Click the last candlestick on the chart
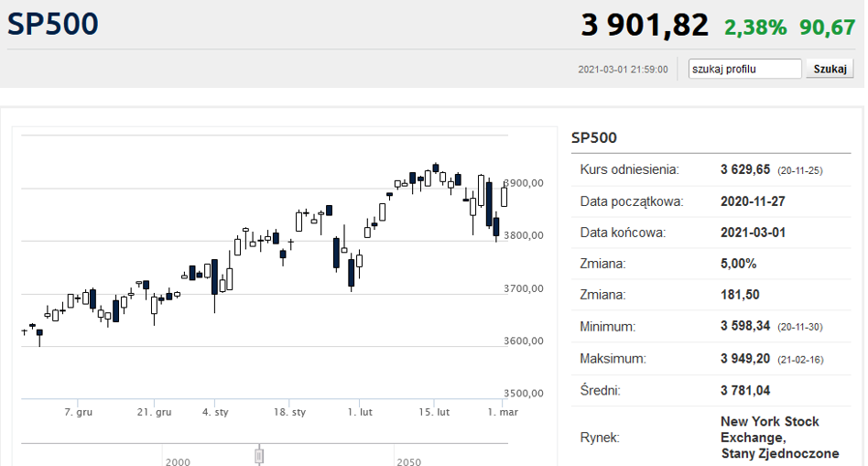Screen dimensions: 868x466 [504, 195]
